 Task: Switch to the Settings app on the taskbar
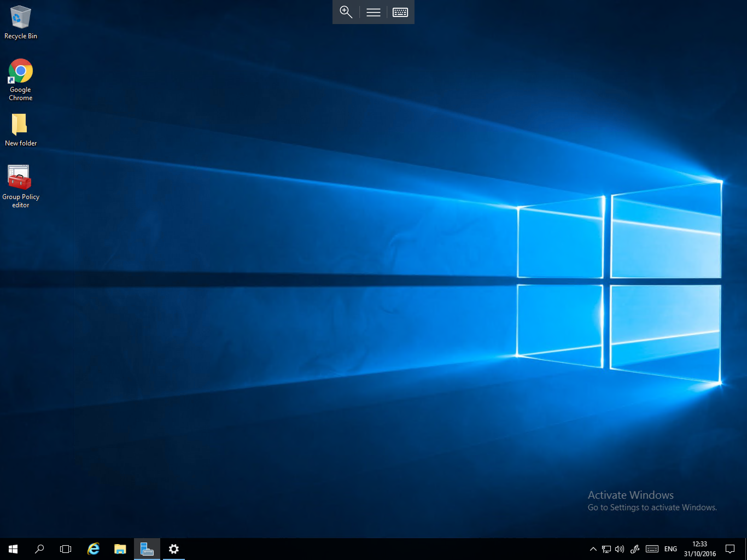pos(174,549)
